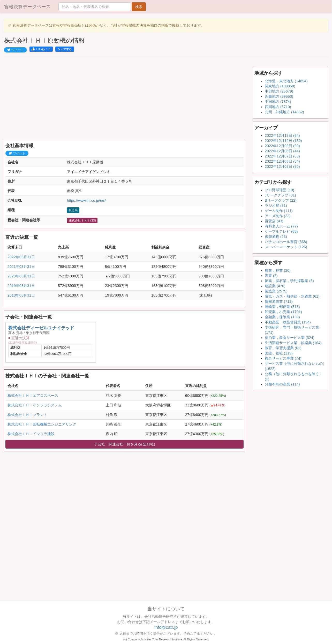
Task: Open archive 2022年12月06日 (34)
Action: click(282, 161)
